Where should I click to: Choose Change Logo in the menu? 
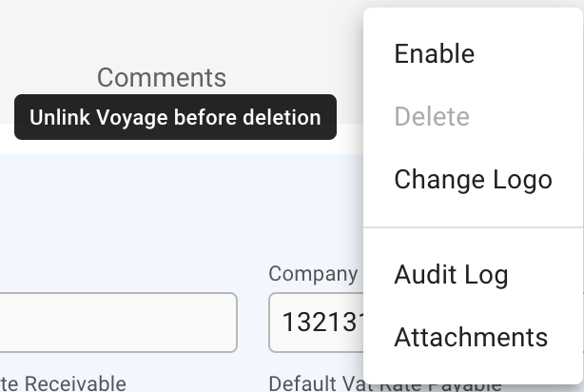473,180
